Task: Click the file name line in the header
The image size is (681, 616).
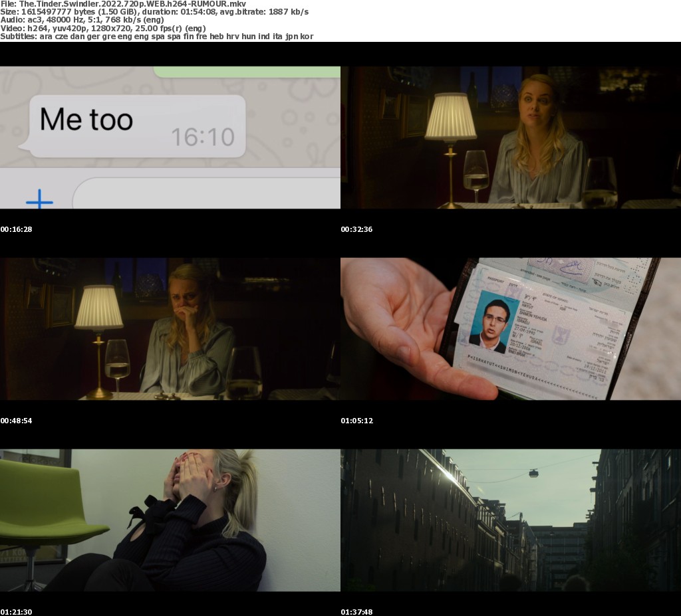Action: [x=123, y=4]
